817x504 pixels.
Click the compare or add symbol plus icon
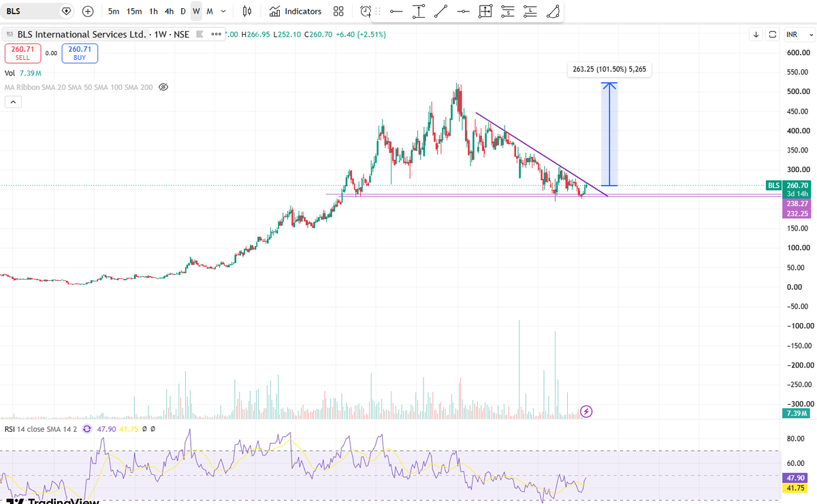(88, 12)
